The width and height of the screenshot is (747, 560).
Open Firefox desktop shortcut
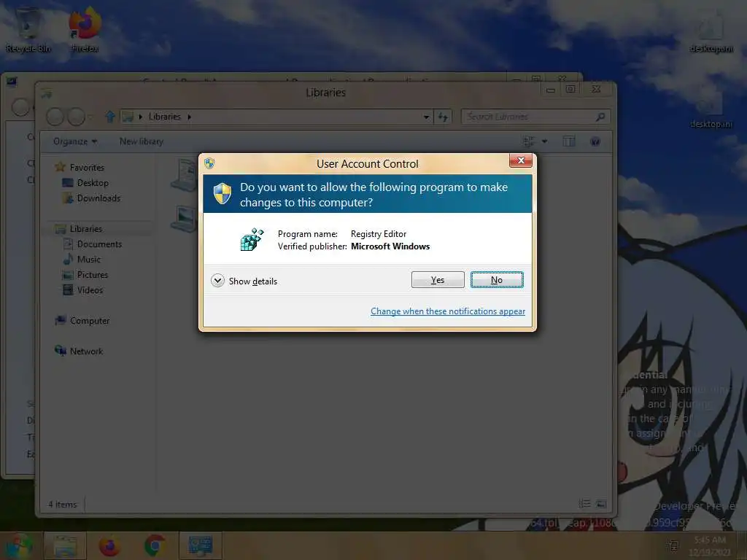point(85,29)
